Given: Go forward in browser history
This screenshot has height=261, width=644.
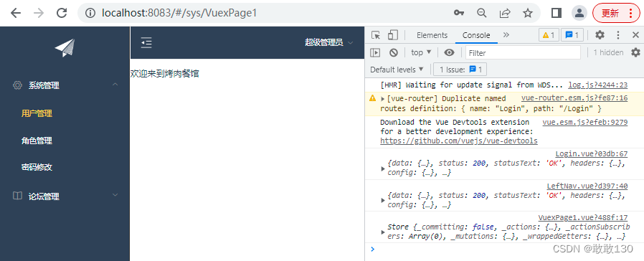Looking at the screenshot, I should (39, 13).
